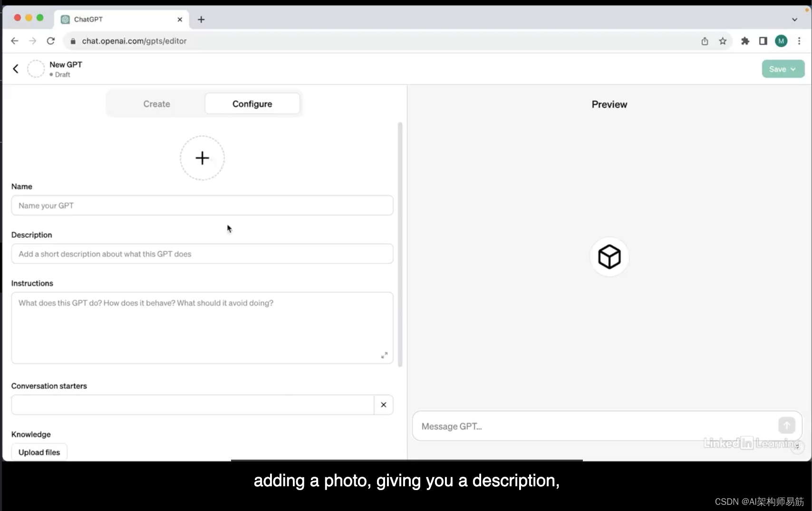812x511 pixels.
Task: Toggle the browser side panel icon
Action: (x=763, y=41)
